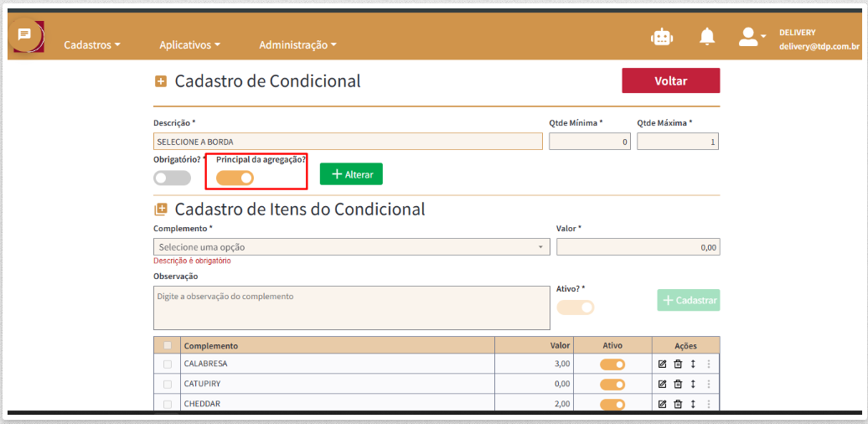Click the Qtde Máxima field

click(678, 142)
